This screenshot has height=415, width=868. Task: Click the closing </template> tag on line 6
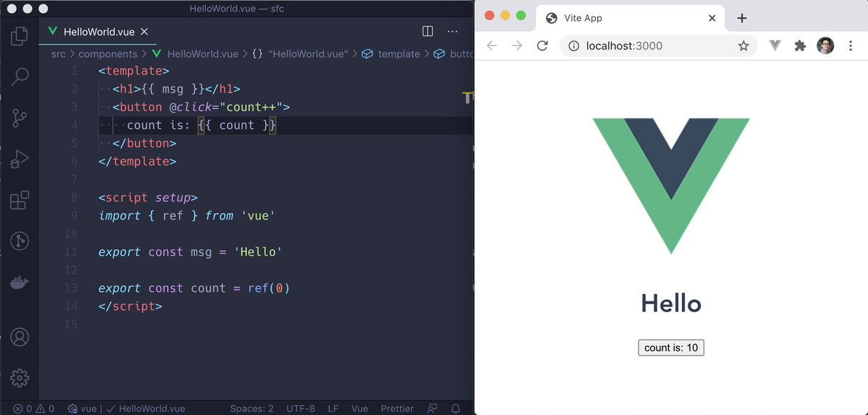[138, 162]
